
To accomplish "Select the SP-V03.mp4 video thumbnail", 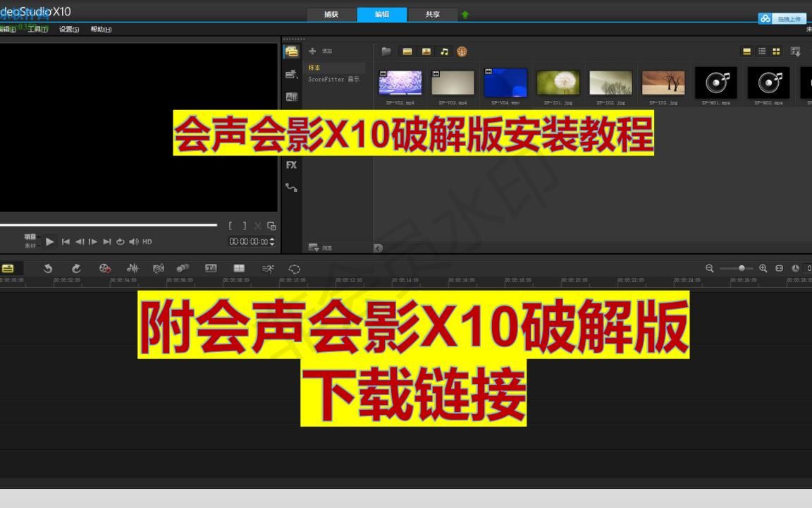I will [x=453, y=83].
